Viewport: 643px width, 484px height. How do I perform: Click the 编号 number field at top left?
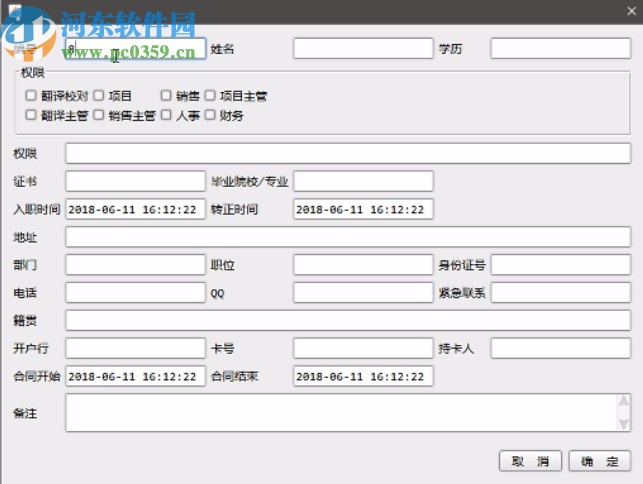point(135,48)
